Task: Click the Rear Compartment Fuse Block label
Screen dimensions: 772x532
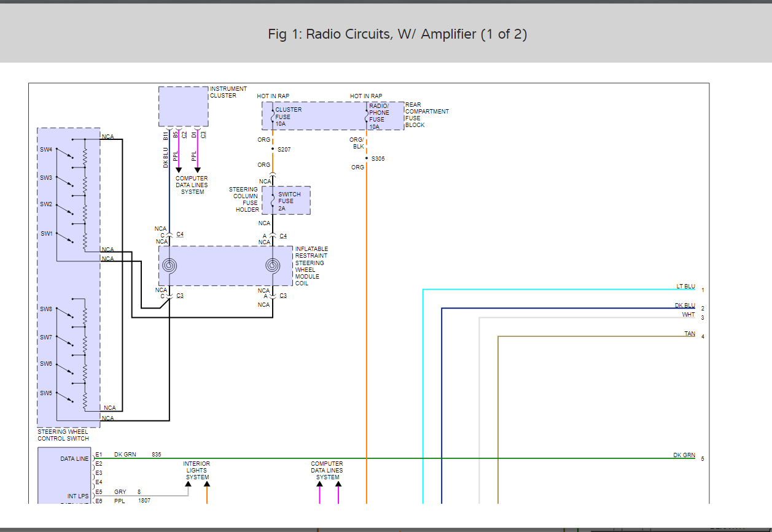Action: point(427,115)
